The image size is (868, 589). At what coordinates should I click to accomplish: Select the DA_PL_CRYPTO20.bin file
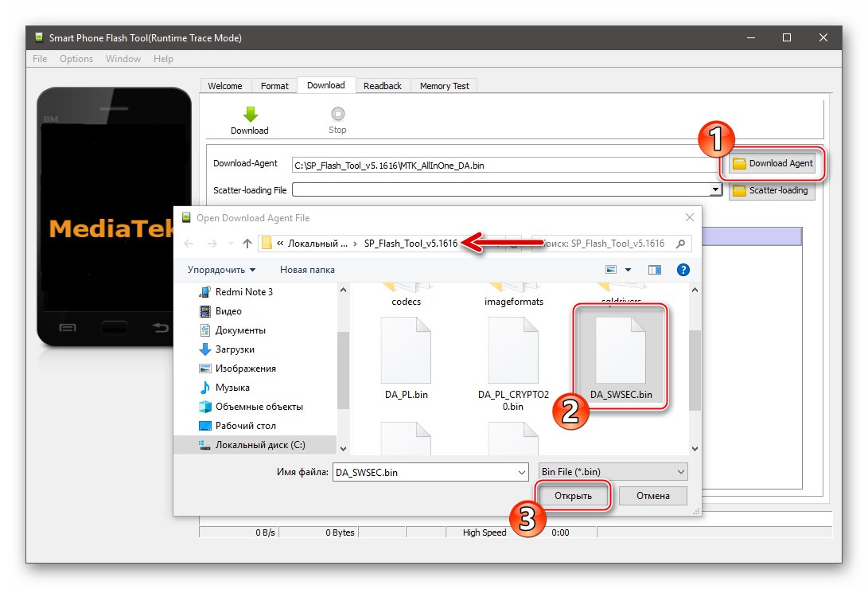tap(513, 364)
